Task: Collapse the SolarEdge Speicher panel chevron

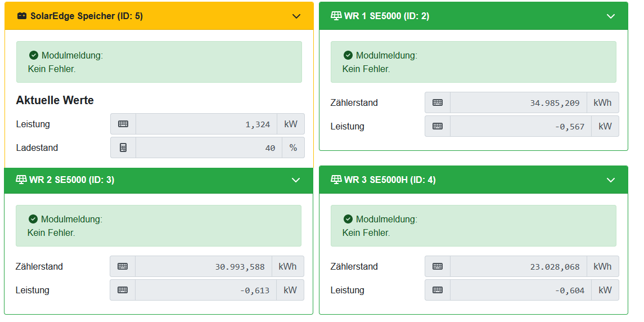Action: click(296, 16)
